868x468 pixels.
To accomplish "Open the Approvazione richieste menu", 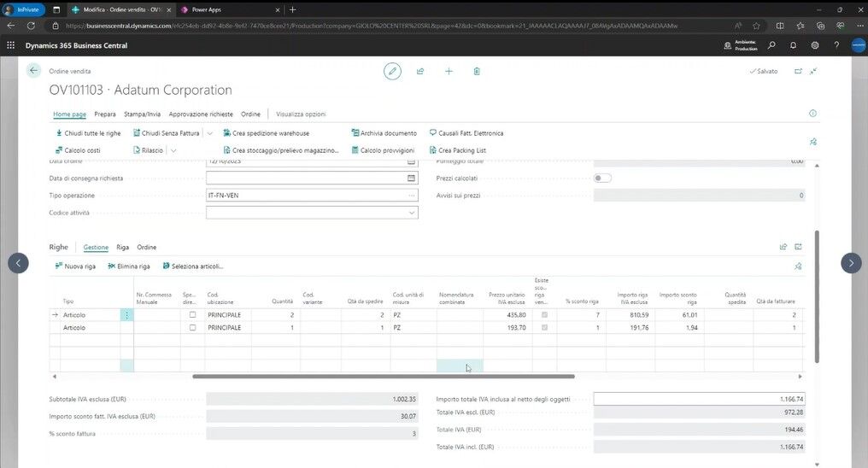I will click(x=201, y=114).
